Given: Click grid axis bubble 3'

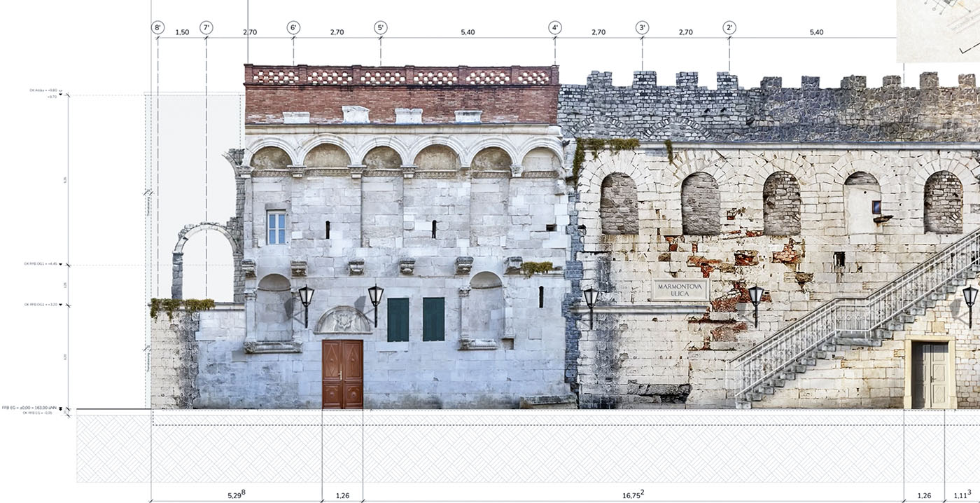Looking at the screenshot, I should (x=643, y=28).
